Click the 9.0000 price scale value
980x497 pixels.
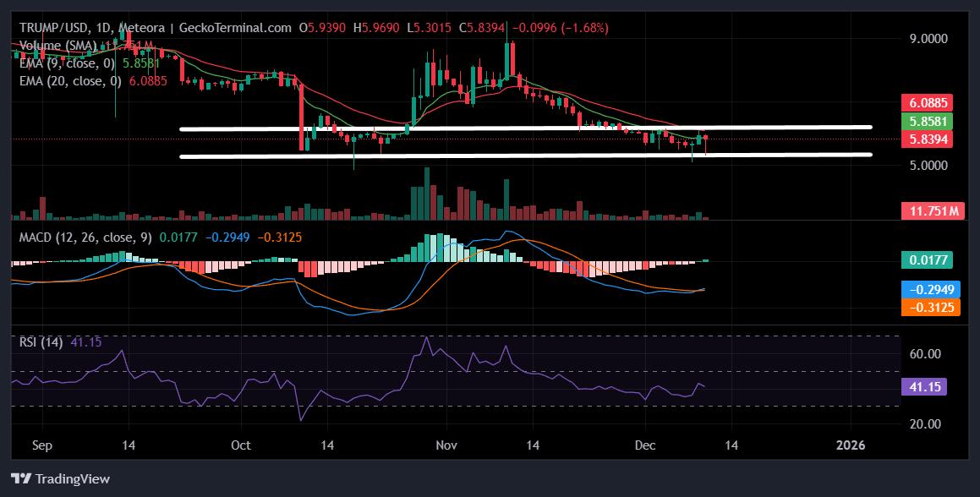click(928, 39)
